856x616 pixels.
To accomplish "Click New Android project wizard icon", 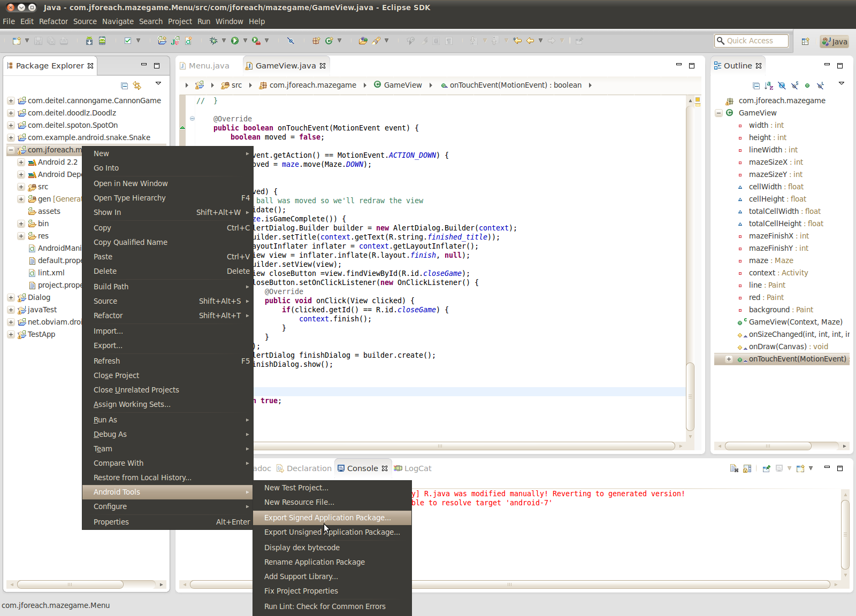I will click(x=162, y=41).
